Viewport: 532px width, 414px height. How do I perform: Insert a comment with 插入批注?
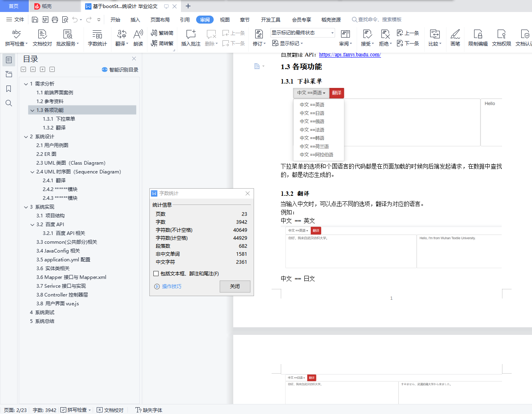pos(191,38)
